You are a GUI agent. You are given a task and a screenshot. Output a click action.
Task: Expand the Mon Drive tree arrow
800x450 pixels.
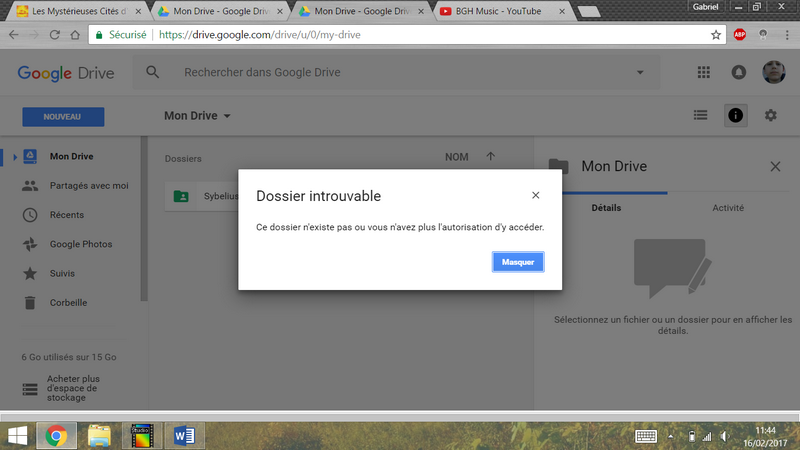click(x=15, y=157)
